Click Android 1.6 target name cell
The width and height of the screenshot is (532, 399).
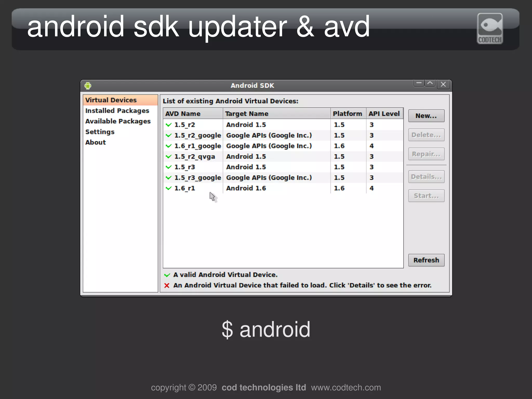pos(246,188)
